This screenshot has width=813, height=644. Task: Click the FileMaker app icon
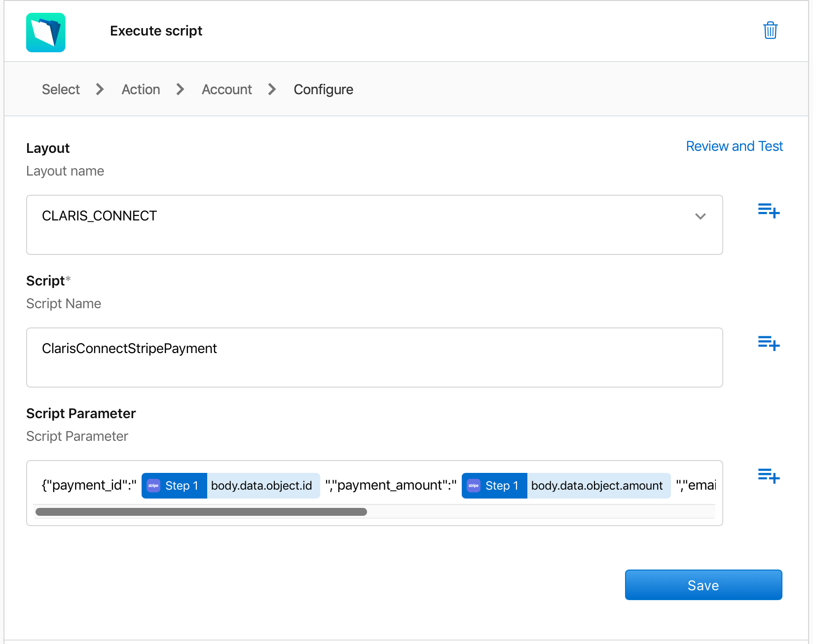(46, 33)
